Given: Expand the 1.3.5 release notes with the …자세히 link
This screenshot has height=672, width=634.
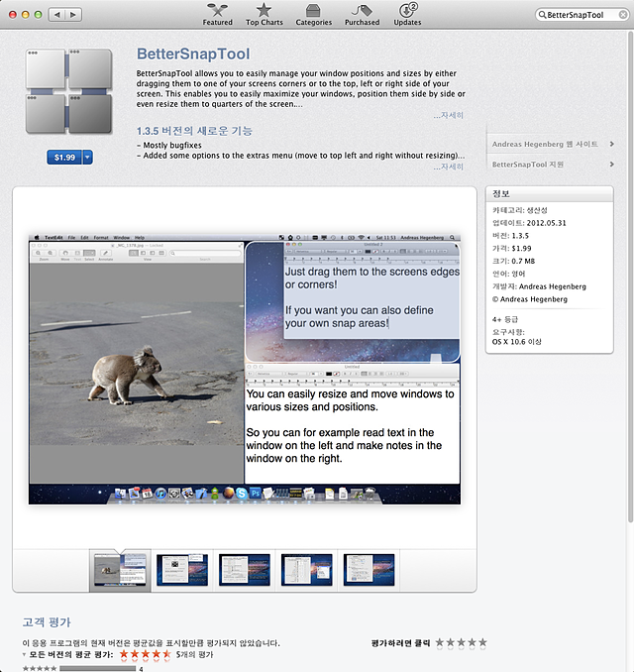Looking at the screenshot, I should tap(448, 167).
